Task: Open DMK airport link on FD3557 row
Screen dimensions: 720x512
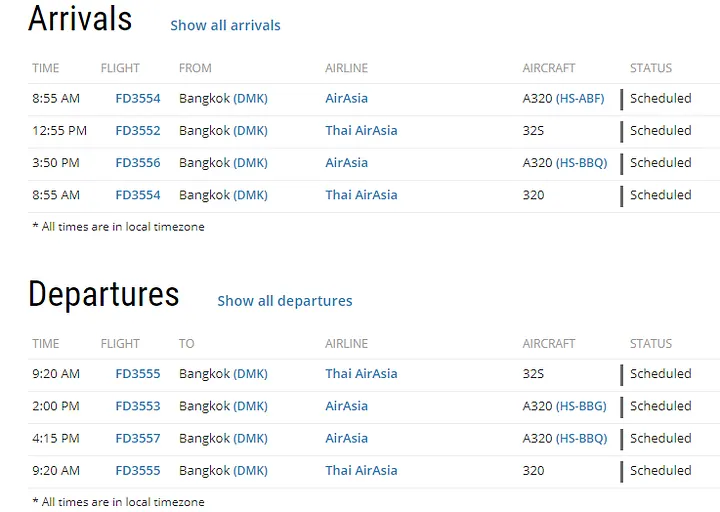Action: click(x=251, y=438)
